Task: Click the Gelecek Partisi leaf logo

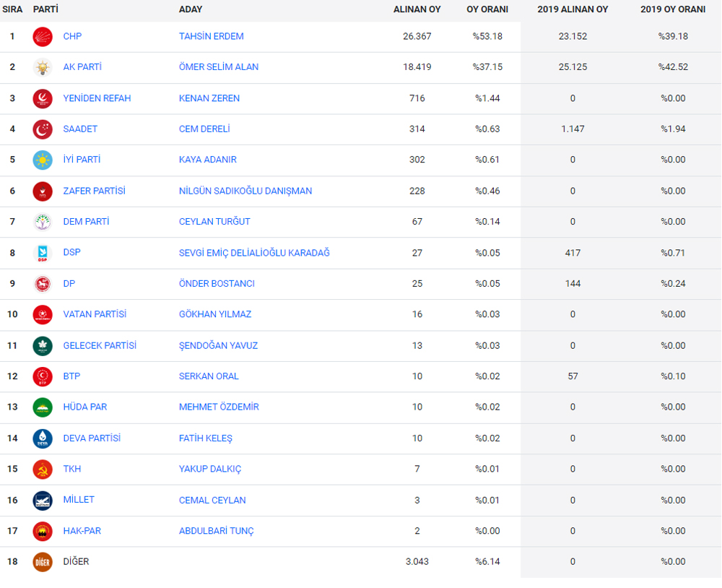Action: coord(43,346)
